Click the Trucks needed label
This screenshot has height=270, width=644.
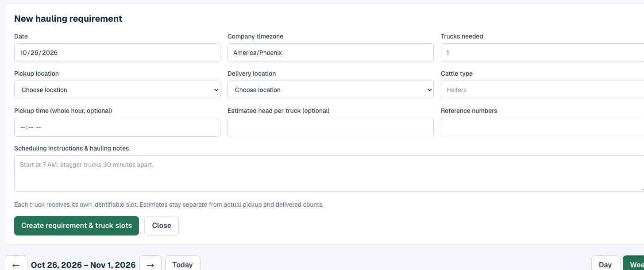(x=462, y=36)
